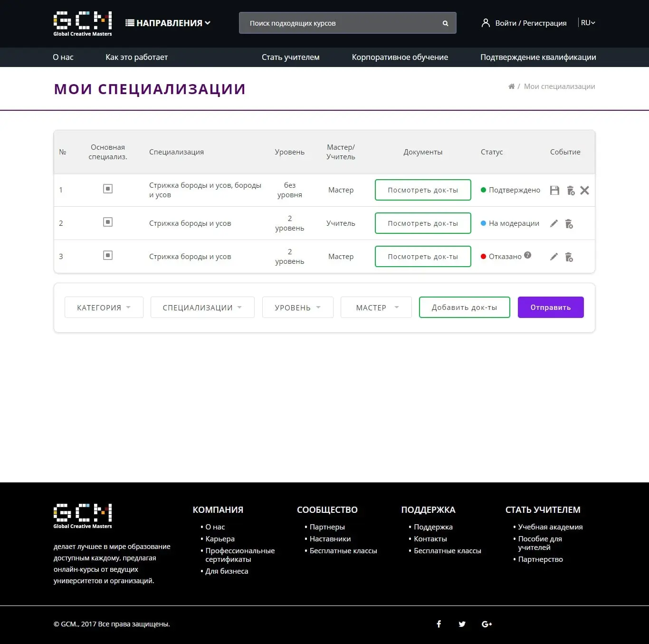Screen dimensions: 649x644
Task: Click the search magnifier icon
Action: pos(445,23)
